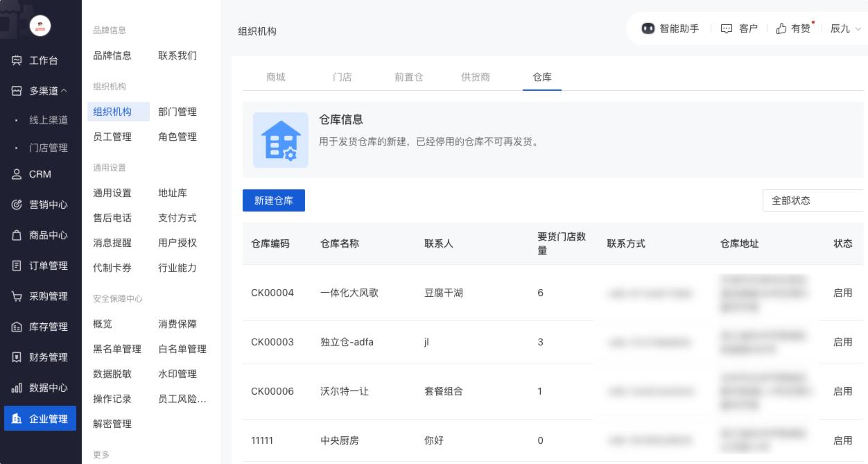Click the 新建仓库 button

pyautogui.click(x=273, y=200)
